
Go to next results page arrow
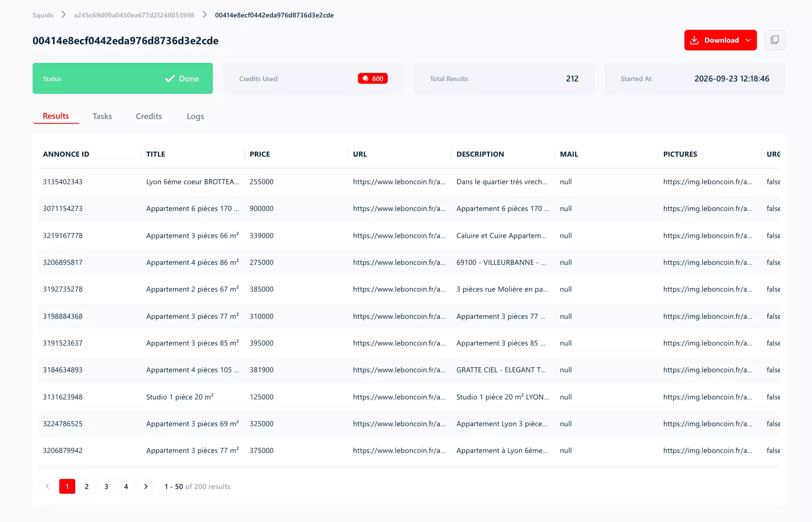146,486
